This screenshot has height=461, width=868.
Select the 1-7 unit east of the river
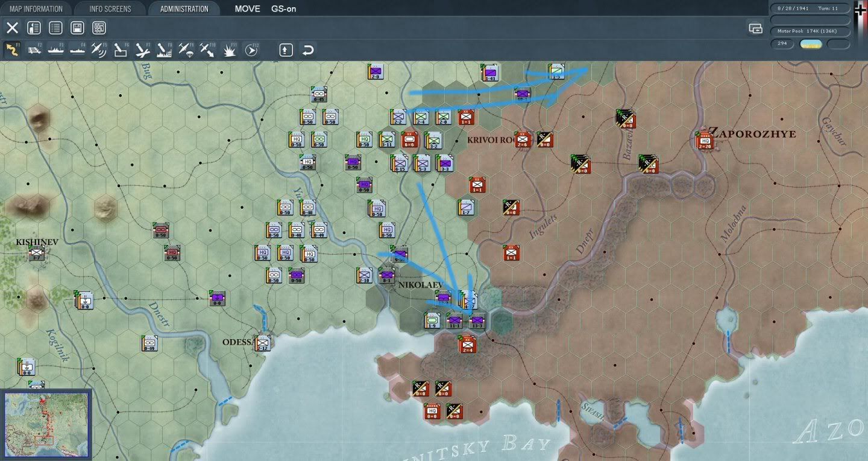[x=465, y=208]
